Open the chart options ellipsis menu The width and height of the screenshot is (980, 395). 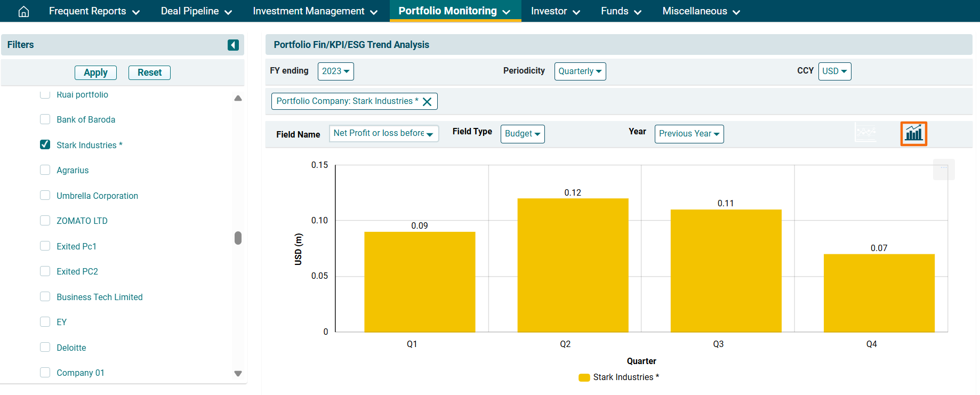(943, 169)
